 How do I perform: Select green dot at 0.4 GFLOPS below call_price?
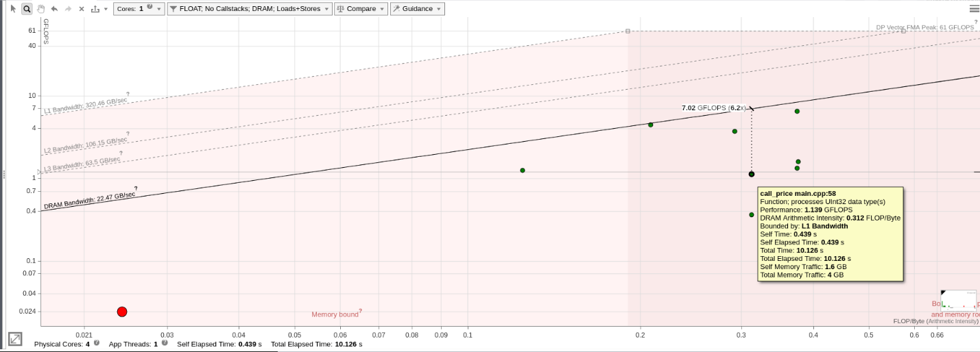click(752, 215)
